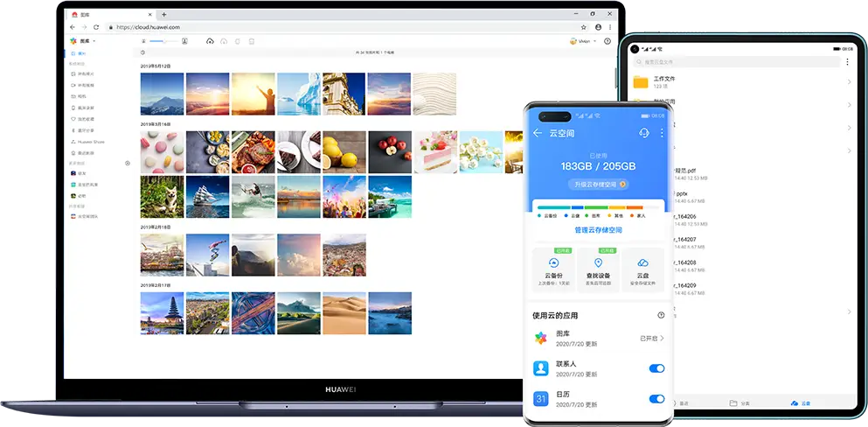Open the sailing ship photo thumbnail
Image resolution: width=868 pixels, height=427 pixels.
click(x=207, y=197)
